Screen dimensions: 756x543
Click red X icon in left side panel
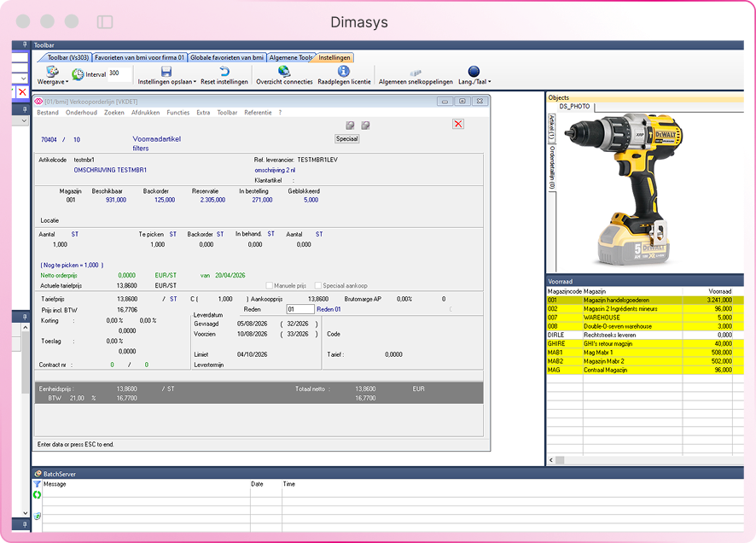[x=22, y=91]
